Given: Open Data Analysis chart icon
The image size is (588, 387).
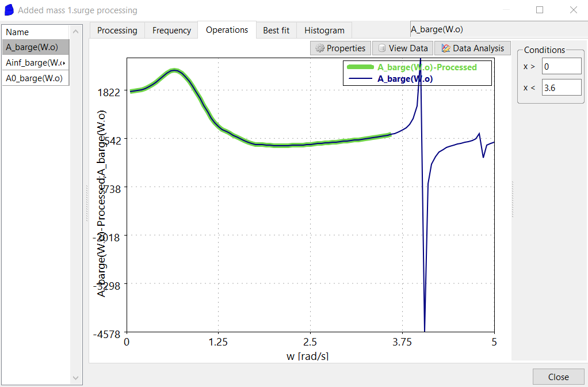Looking at the screenshot, I should click(445, 48).
